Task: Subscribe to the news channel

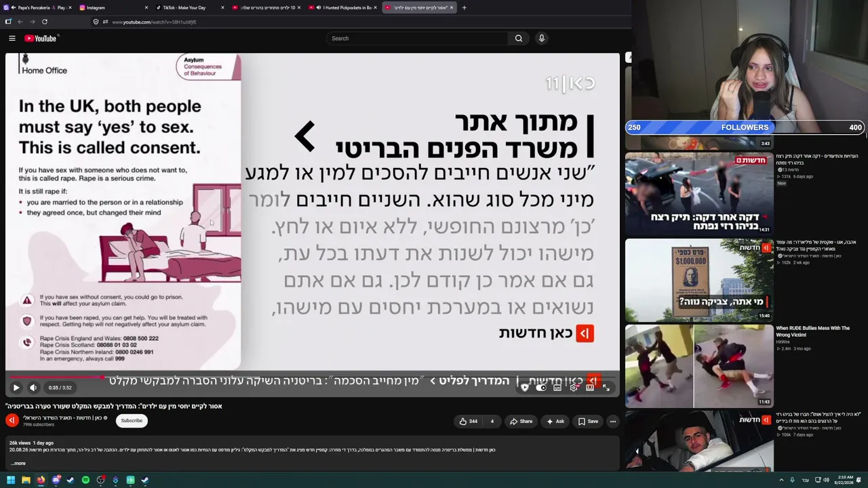Action: [132, 421]
